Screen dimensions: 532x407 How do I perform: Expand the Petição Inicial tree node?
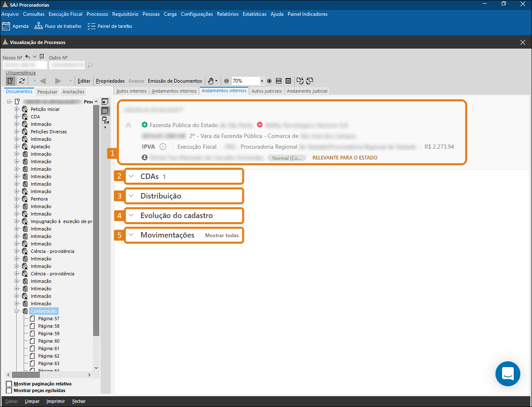17,109
